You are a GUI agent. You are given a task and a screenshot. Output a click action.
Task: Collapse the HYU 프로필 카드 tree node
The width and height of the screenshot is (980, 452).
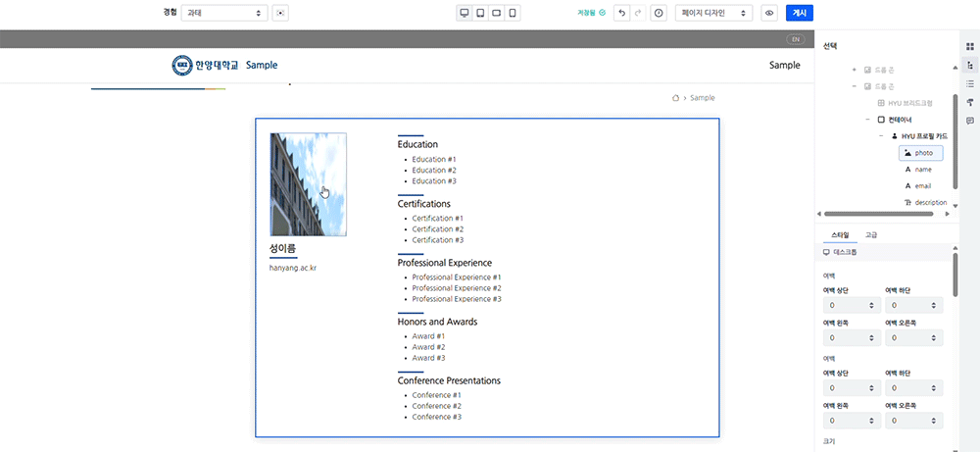click(881, 136)
